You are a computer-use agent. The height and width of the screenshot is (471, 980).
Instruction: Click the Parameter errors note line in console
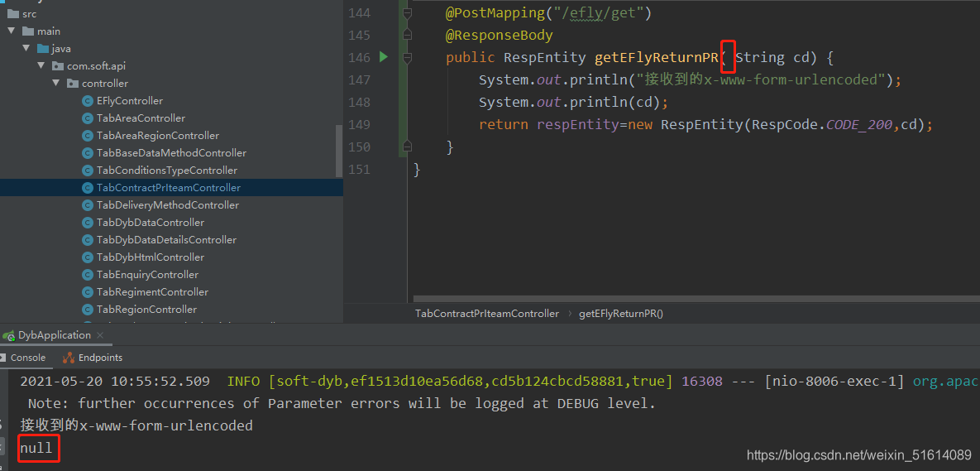(x=342, y=403)
